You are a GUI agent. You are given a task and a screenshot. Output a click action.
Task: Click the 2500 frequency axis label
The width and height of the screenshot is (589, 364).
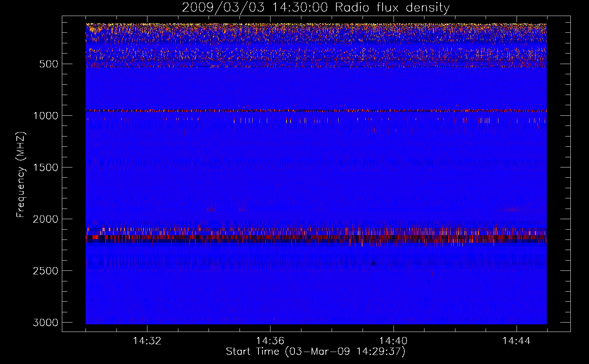click(46, 271)
